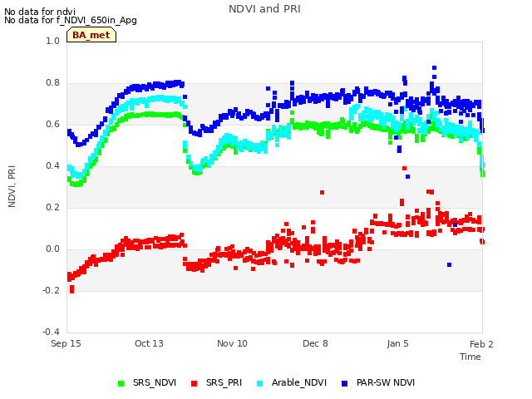Image resolution: width=532 pixels, height=399 pixels.
Task: Click the -0.4 y-axis tick label
Action: click(x=51, y=332)
